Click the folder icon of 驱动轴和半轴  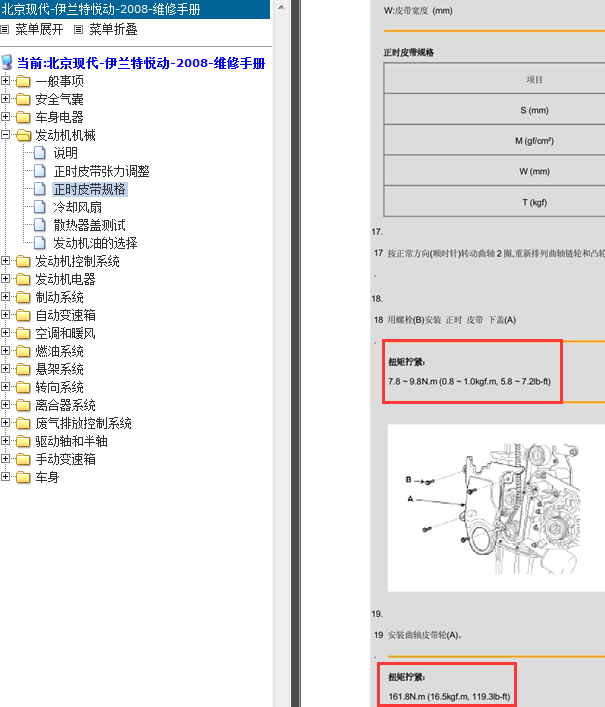point(23,441)
